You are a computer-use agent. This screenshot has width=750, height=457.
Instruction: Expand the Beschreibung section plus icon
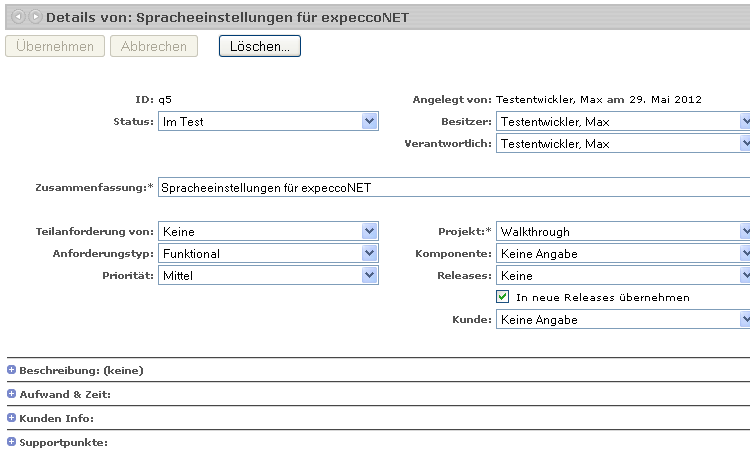pyautogui.click(x=12, y=370)
